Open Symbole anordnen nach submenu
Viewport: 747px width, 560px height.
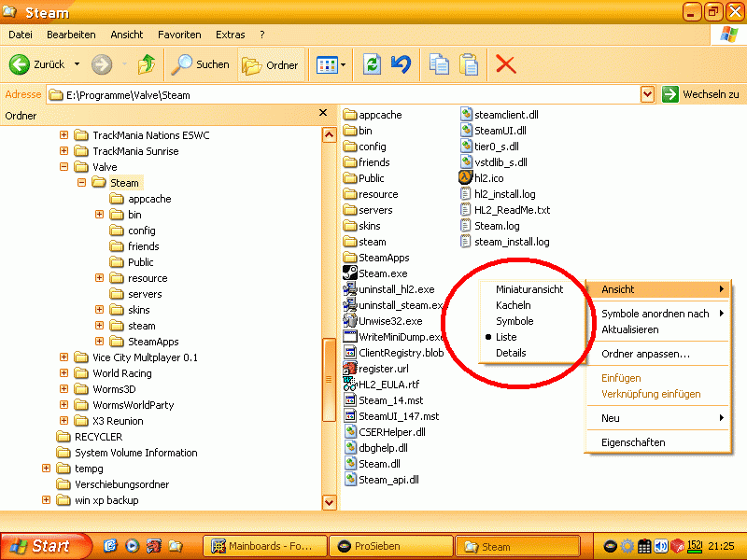tap(658, 314)
